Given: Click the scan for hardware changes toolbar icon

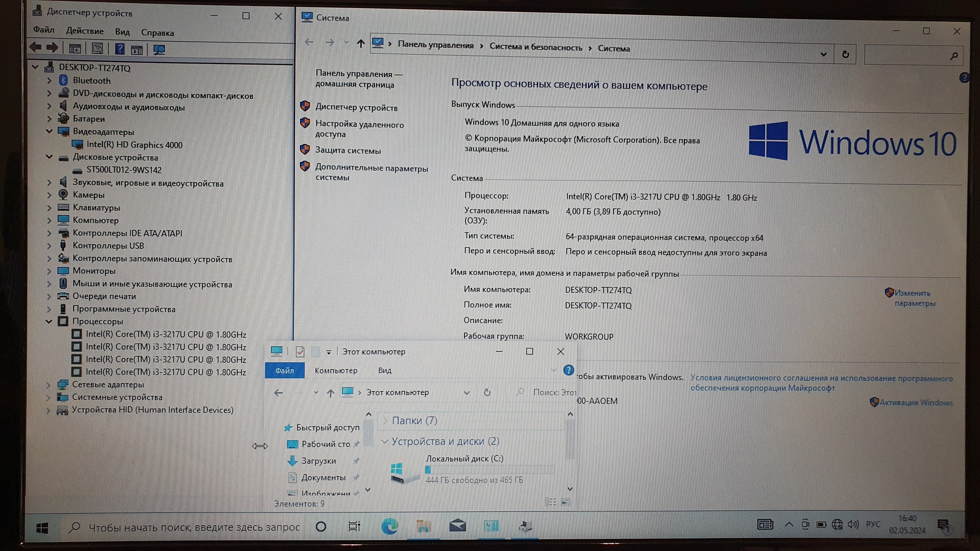Looking at the screenshot, I should click(159, 49).
